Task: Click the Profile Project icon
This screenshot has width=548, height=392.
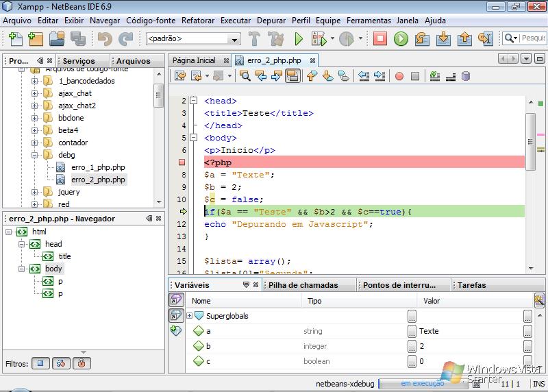Action: click(347, 38)
